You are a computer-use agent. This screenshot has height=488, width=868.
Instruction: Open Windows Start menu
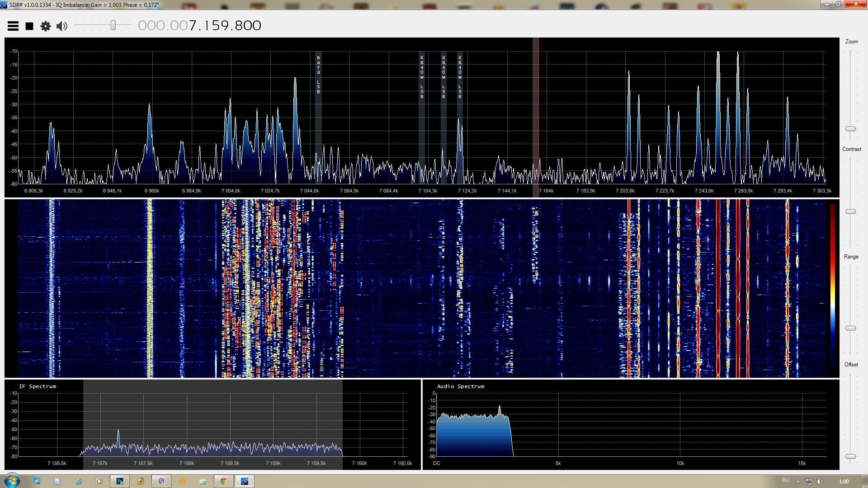tap(12, 481)
